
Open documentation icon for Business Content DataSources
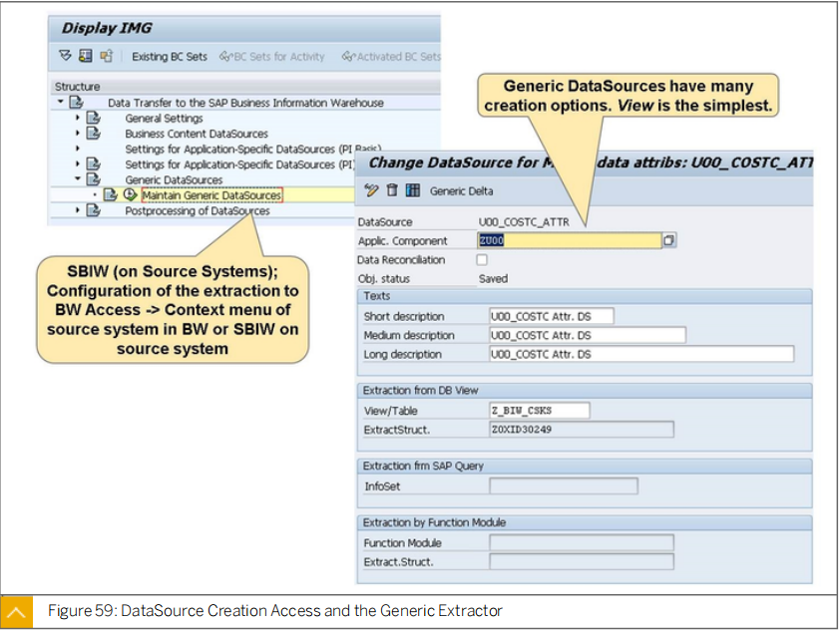pos(94,133)
